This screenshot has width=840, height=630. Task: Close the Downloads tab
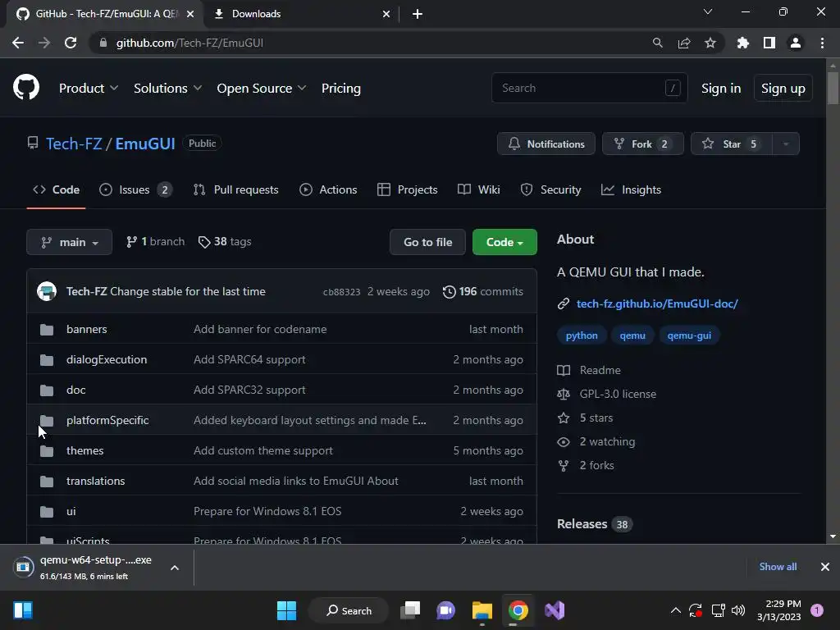[386, 14]
